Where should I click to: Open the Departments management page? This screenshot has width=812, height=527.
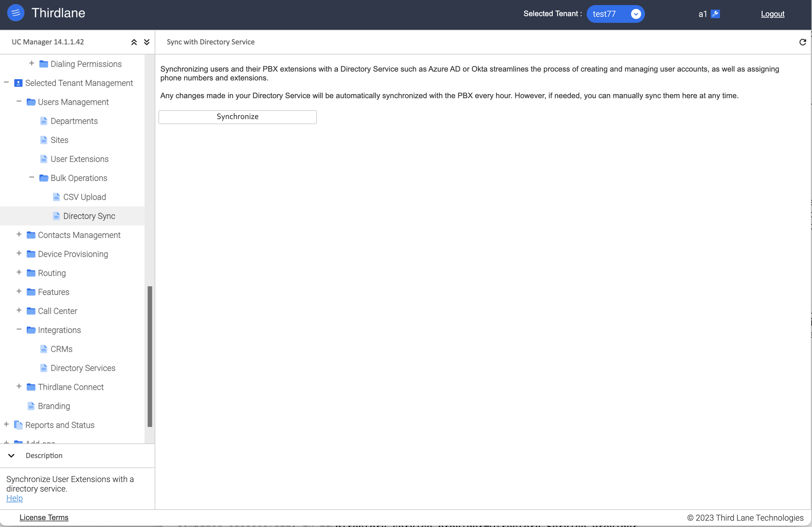click(74, 121)
